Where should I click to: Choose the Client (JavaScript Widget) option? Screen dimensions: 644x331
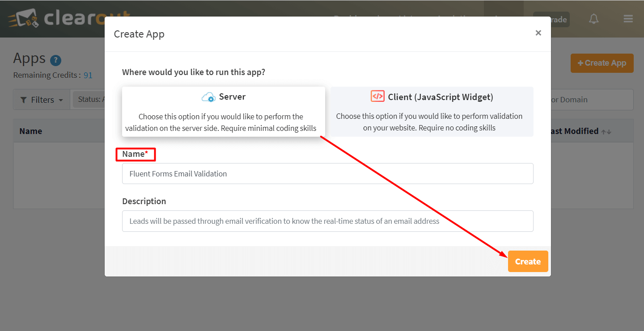point(431,111)
